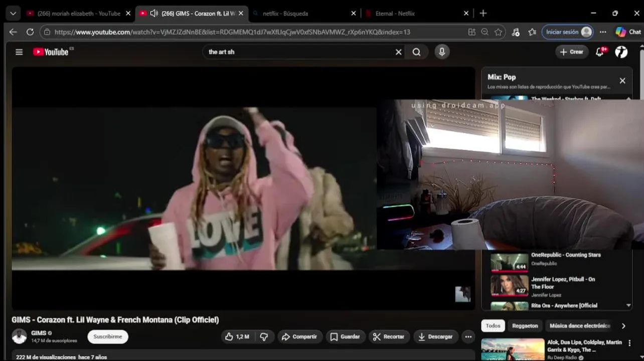Open the GIMS channel avatar
Image resolution: width=644 pixels, height=361 pixels.
click(19, 336)
